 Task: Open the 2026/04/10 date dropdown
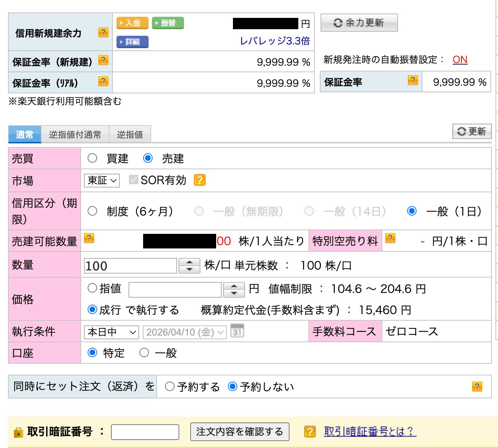pos(184,332)
